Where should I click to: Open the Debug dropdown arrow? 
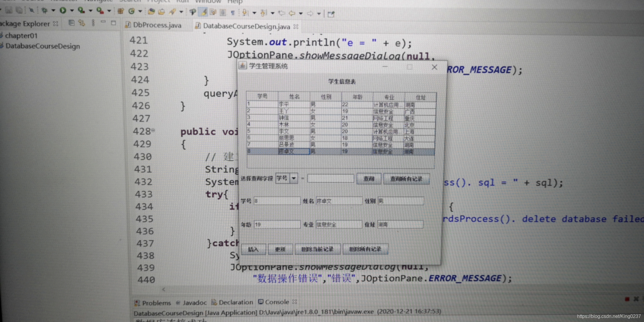[53, 10]
